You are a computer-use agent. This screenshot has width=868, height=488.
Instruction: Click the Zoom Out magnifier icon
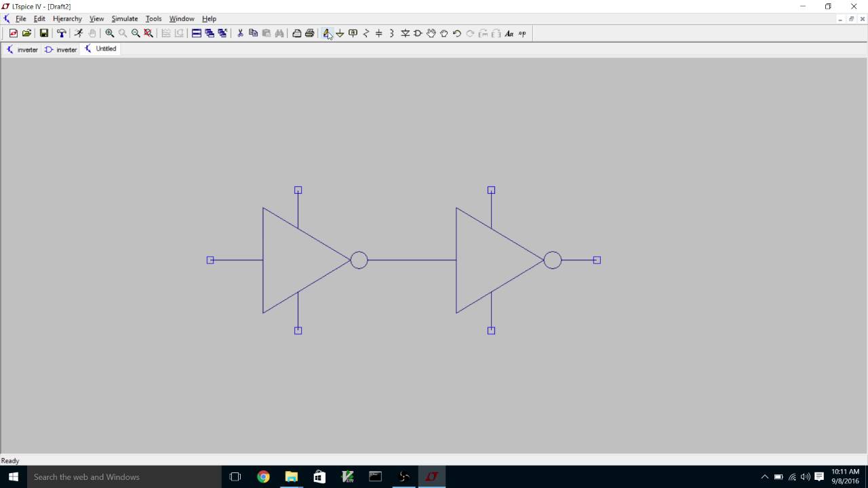(x=136, y=33)
